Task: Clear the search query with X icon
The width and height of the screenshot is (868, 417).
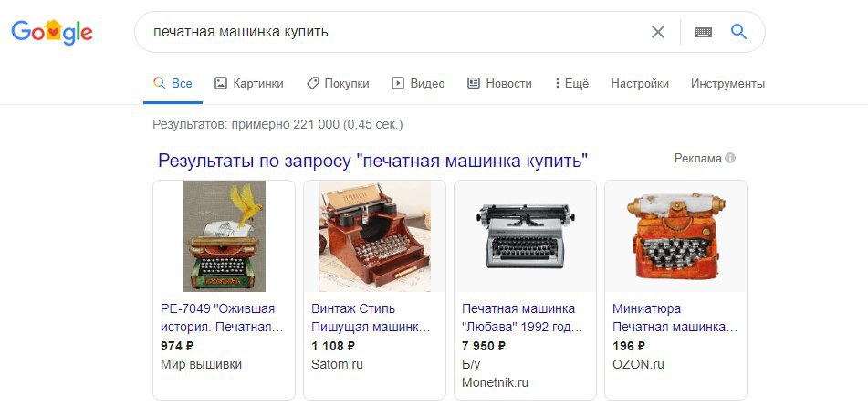Action: (658, 32)
